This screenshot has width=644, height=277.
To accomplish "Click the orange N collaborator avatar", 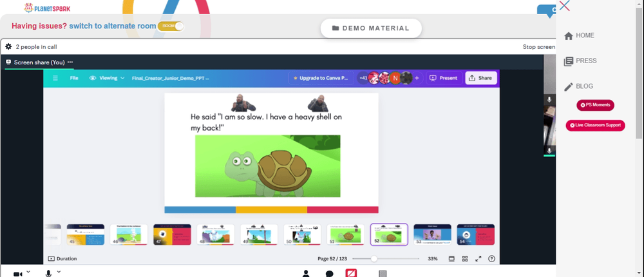I will (395, 78).
